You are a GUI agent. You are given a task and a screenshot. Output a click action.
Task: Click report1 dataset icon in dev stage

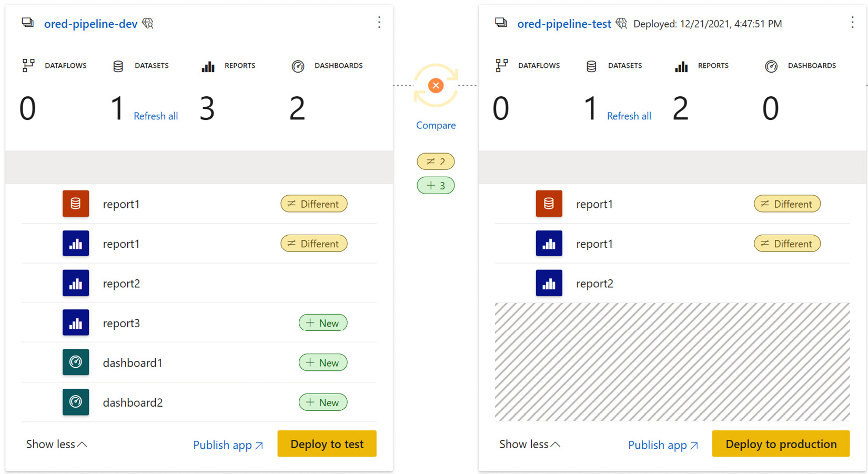pyautogui.click(x=76, y=204)
